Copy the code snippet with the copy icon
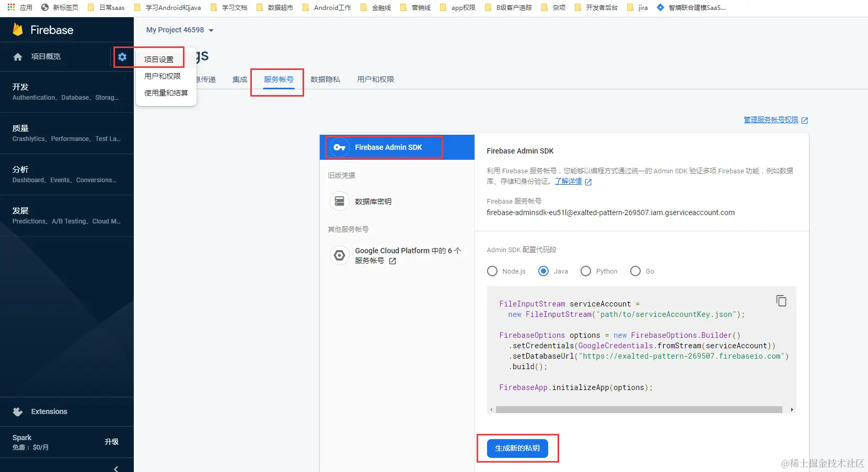 781,301
